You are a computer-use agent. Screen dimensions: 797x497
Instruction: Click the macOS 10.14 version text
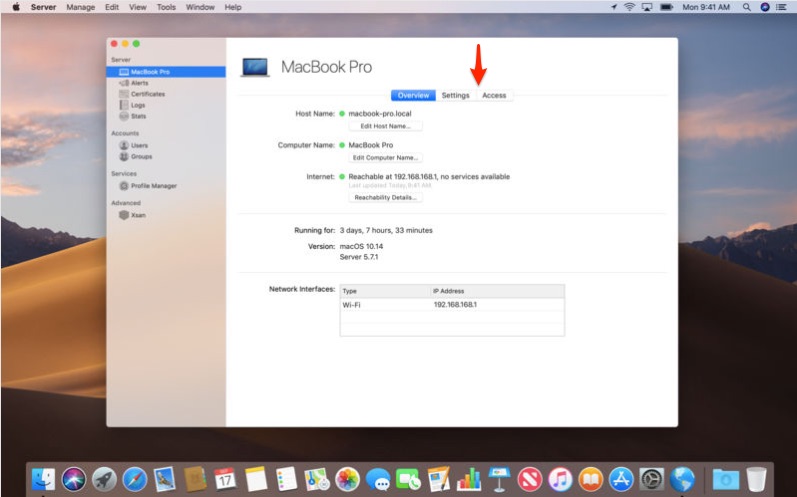(361, 246)
